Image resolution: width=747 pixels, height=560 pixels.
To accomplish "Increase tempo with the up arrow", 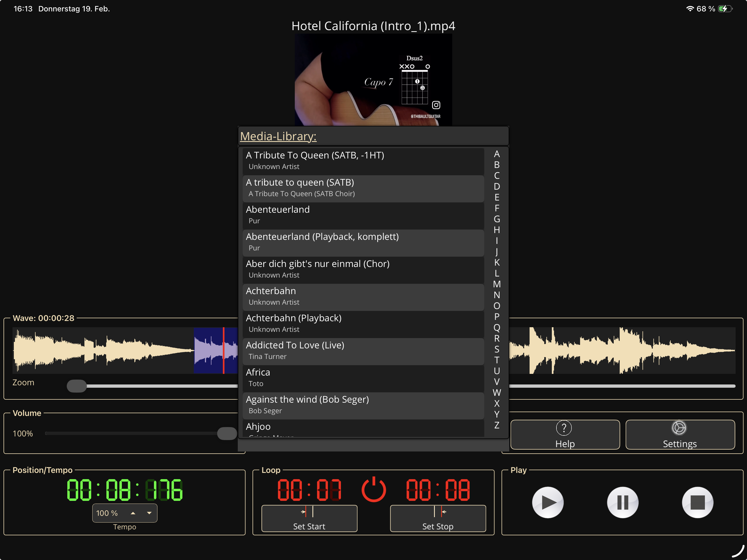I will [133, 513].
